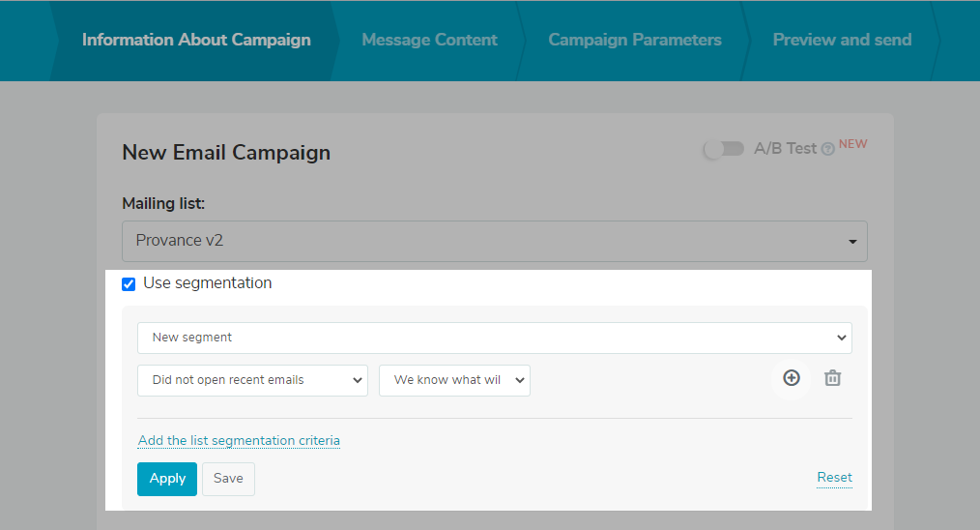Delete the segment condition with the trash icon
980x530 pixels.
832,378
